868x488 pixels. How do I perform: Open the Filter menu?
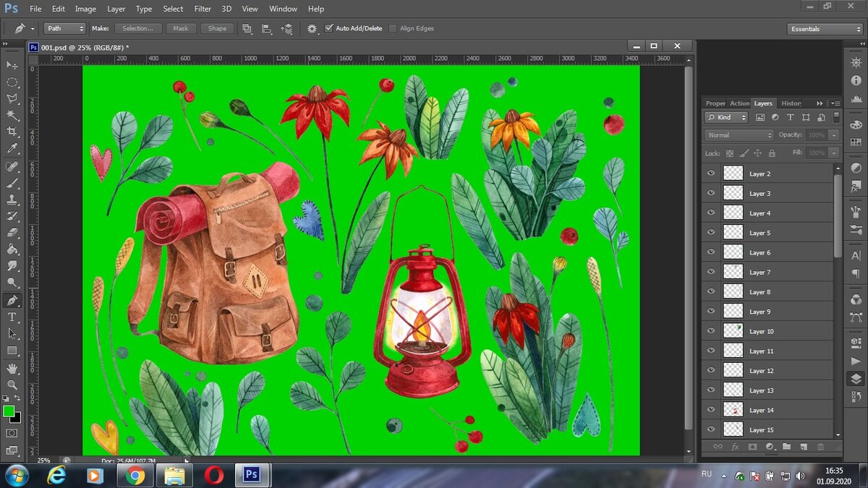pyautogui.click(x=203, y=9)
